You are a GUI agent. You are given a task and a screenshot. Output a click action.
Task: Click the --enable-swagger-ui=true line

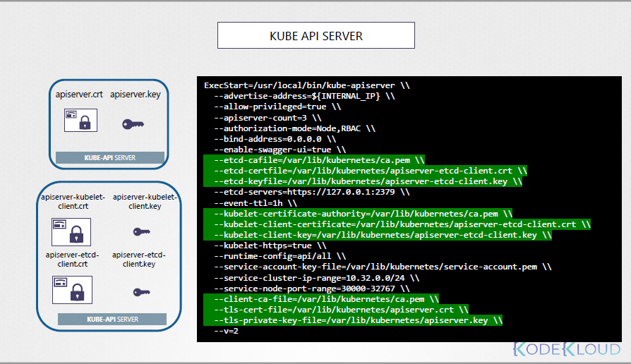(x=280, y=150)
